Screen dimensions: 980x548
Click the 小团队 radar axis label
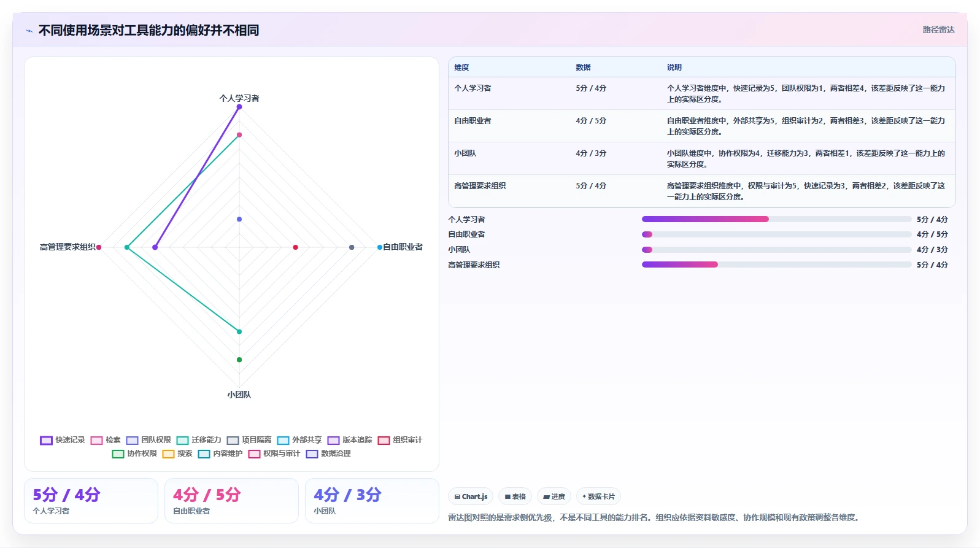(239, 395)
